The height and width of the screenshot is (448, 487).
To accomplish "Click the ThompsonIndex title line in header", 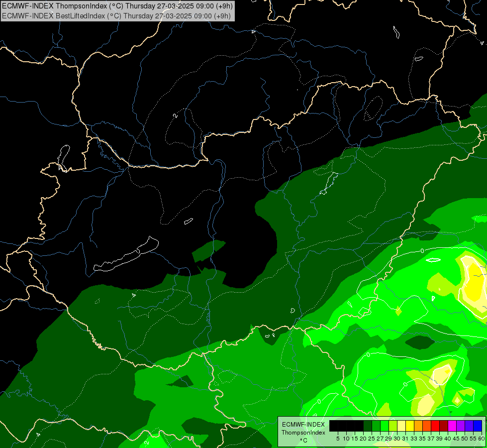I will coord(117,5).
